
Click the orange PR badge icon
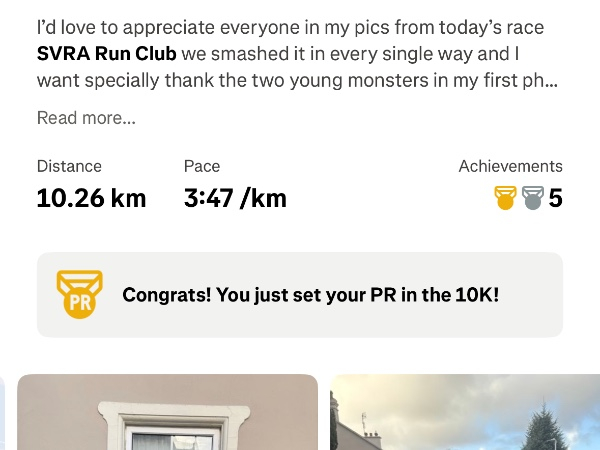pos(77,294)
